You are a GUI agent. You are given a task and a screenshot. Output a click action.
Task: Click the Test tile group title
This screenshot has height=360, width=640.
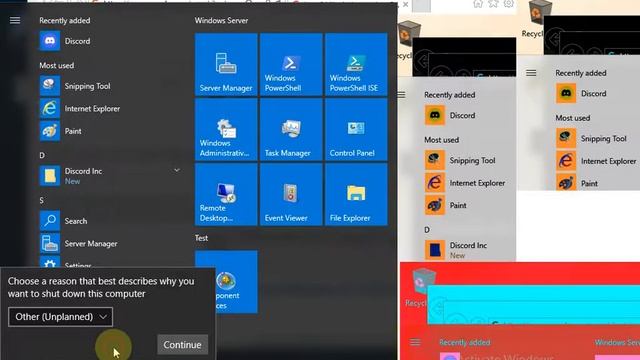coord(201,238)
